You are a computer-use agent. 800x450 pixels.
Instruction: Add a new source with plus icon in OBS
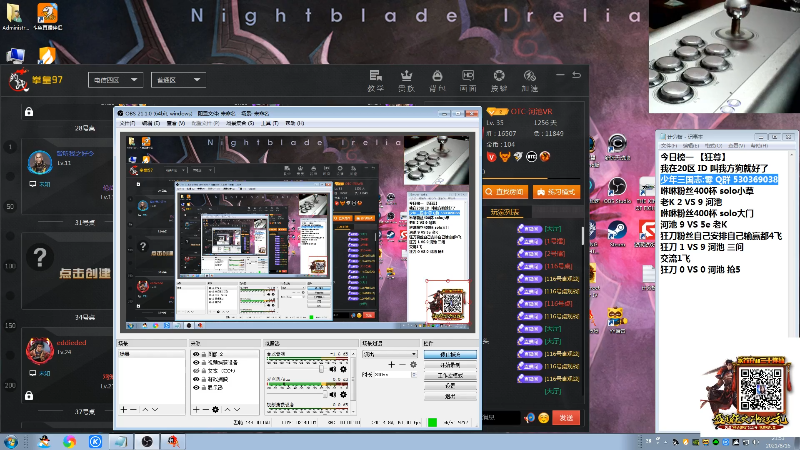(x=196, y=409)
